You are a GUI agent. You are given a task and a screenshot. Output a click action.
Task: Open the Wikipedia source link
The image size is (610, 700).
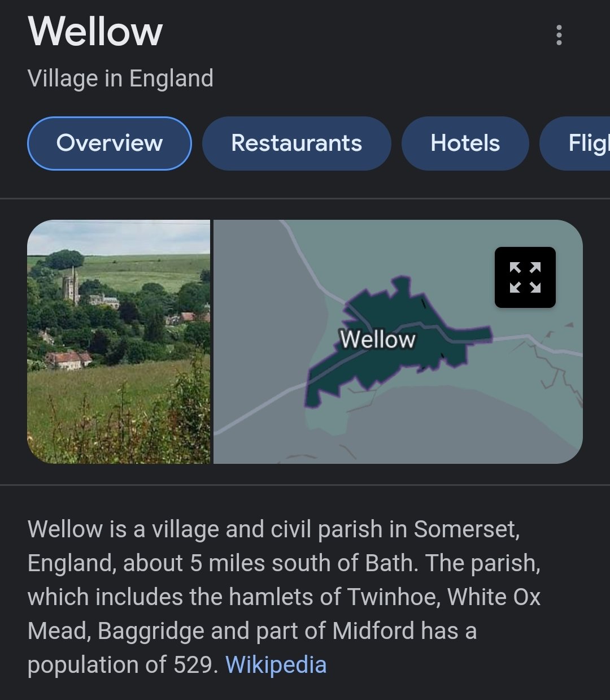click(x=276, y=665)
